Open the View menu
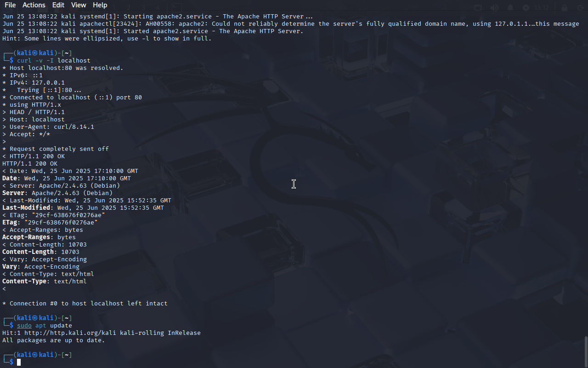This screenshot has width=588, height=368. coord(79,5)
